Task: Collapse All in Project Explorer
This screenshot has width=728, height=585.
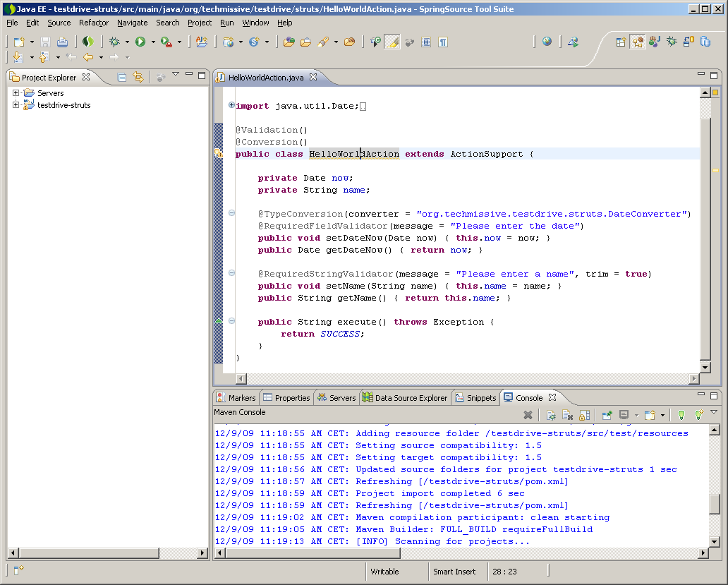Action: click(121, 78)
